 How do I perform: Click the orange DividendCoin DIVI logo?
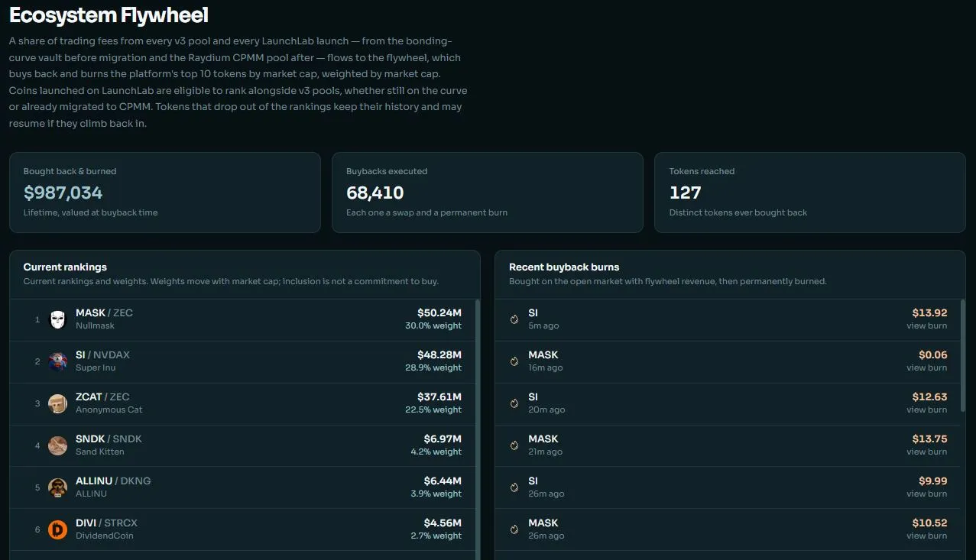click(58, 529)
